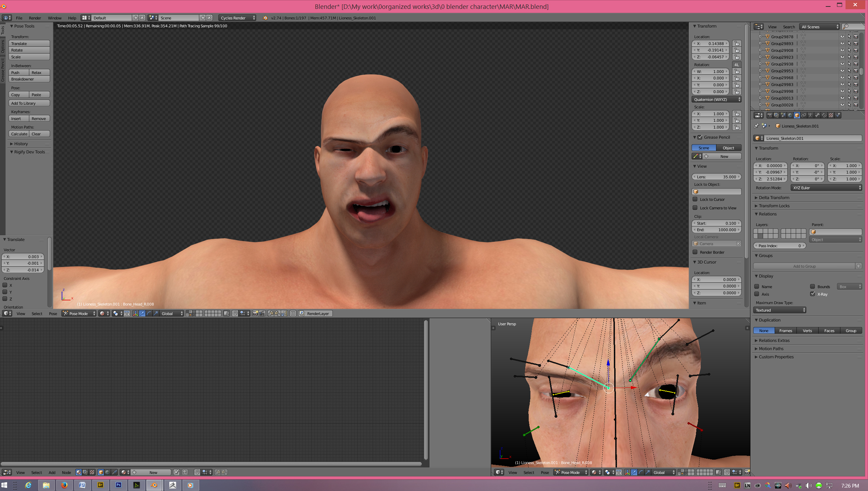Image resolution: width=868 pixels, height=491 pixels.
Task: Pin the properties context with pushpin
Action: pyautogui.click(x=756, y=126)
